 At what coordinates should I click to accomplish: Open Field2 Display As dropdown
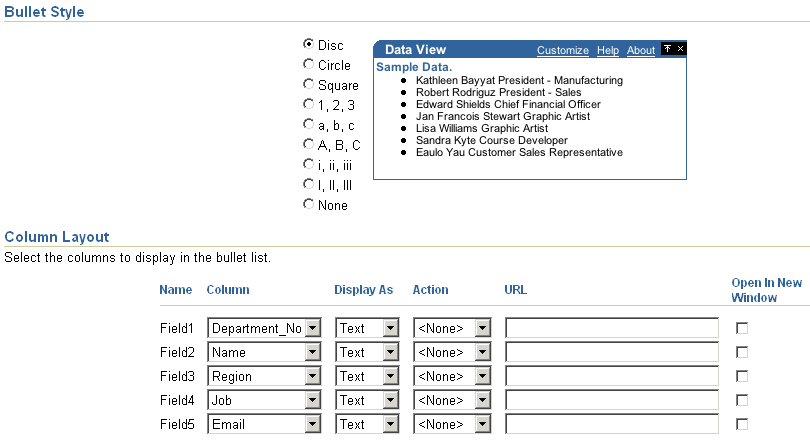(x=367, y=352)
